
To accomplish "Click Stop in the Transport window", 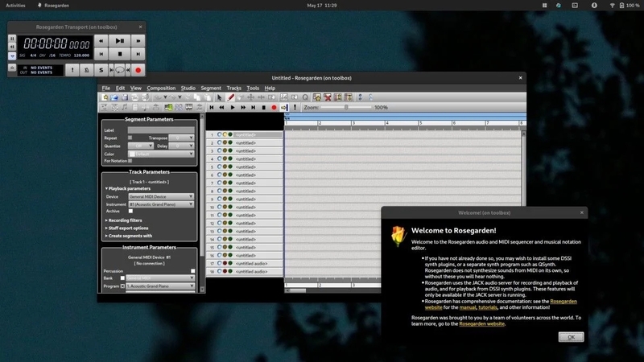I will [x=119, y=54].
